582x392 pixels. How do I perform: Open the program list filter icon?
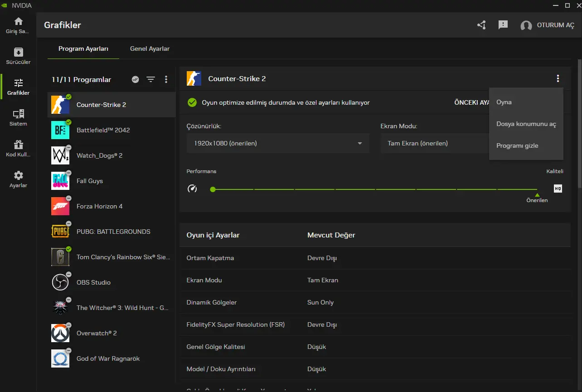point(150,79)
